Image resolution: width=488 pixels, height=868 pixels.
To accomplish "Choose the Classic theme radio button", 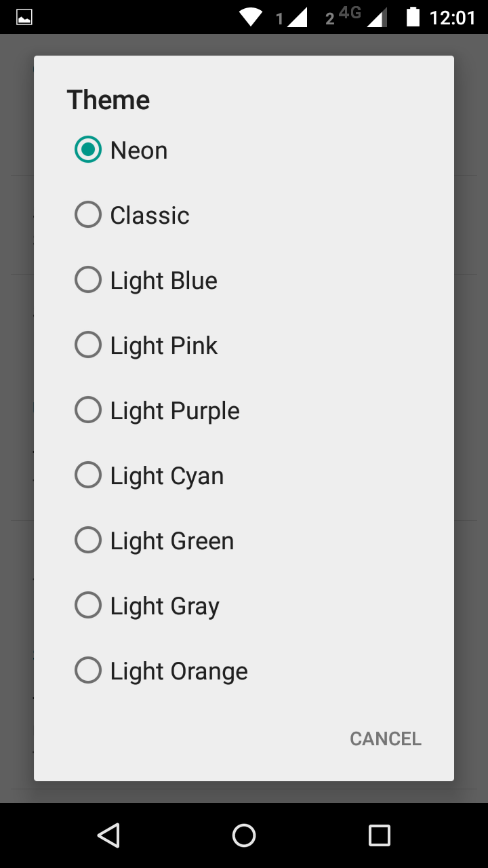I will (x=88, y=215).
